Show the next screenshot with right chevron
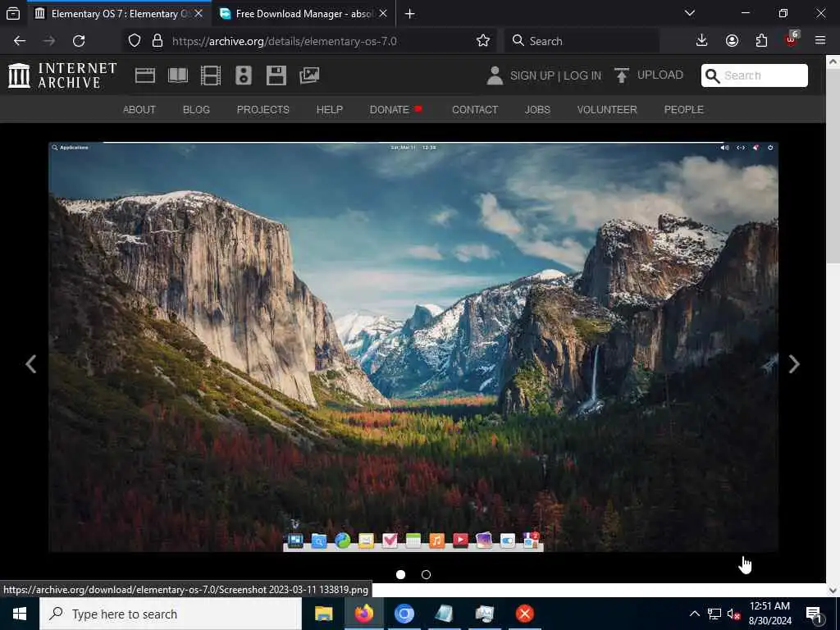Viewport: 840px width, 630px height. [x=794, y=364]
